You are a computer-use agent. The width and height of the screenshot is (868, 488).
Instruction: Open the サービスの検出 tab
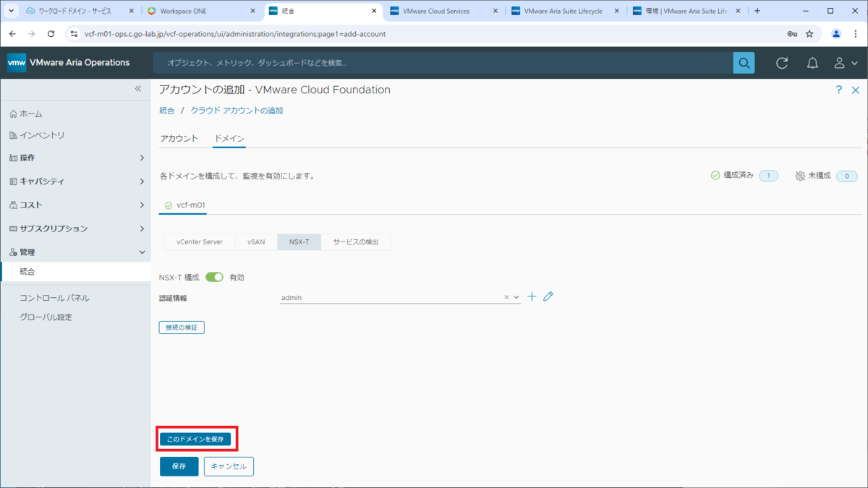[x=356, y=242]
